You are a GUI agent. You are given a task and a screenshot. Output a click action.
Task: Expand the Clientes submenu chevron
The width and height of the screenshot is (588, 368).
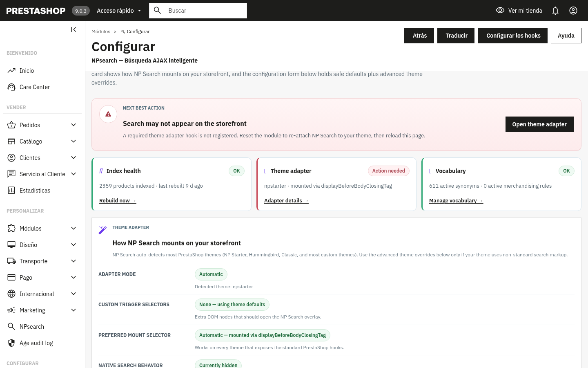pyautogui.click(x=73, y=158)
